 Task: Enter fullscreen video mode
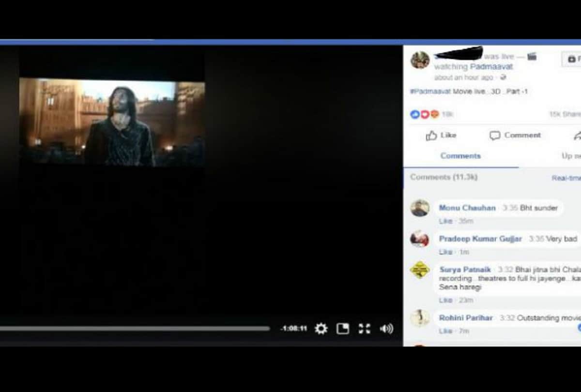click(365, 329)
